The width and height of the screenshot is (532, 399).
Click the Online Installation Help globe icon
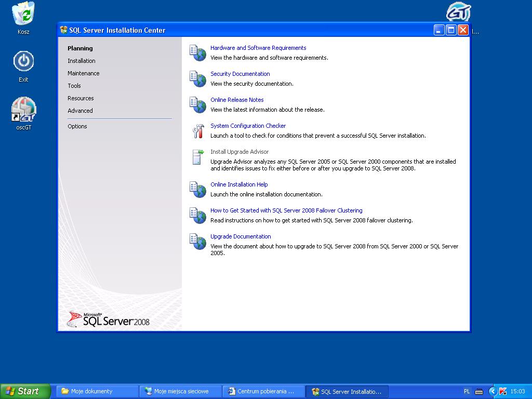(198, 190)
